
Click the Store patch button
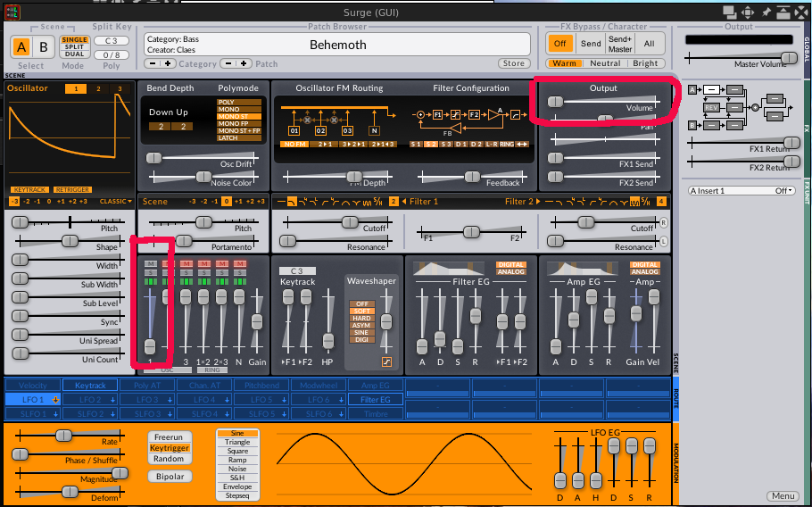click(514, 63)
